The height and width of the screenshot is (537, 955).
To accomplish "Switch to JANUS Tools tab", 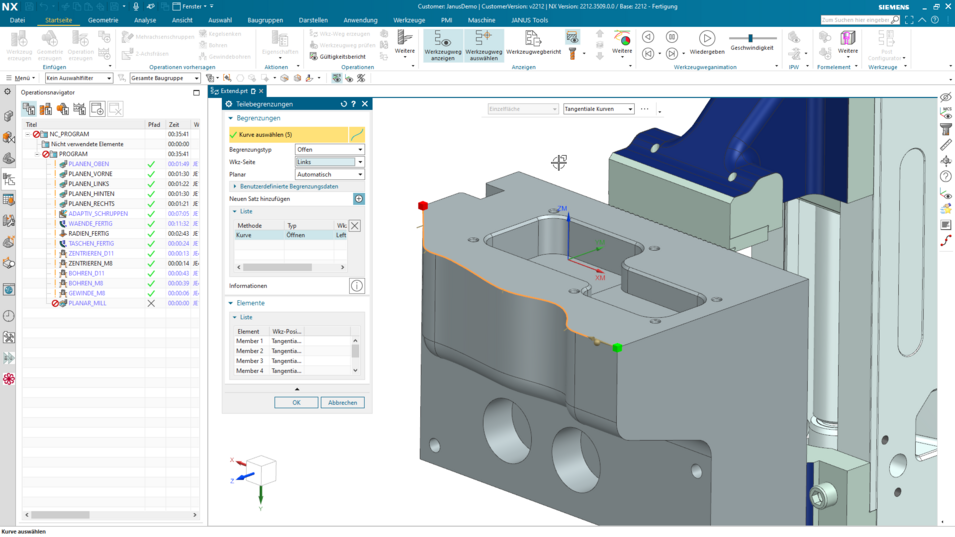I will (529, 20).
